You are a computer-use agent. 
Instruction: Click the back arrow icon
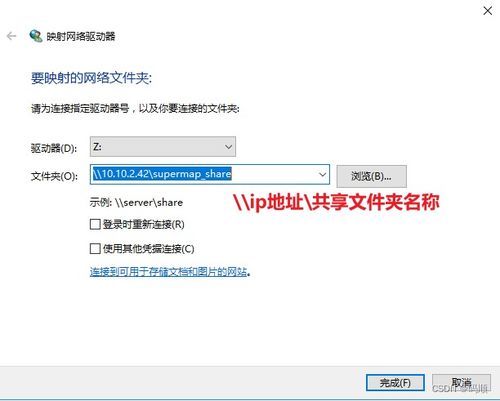click(11, 36)
